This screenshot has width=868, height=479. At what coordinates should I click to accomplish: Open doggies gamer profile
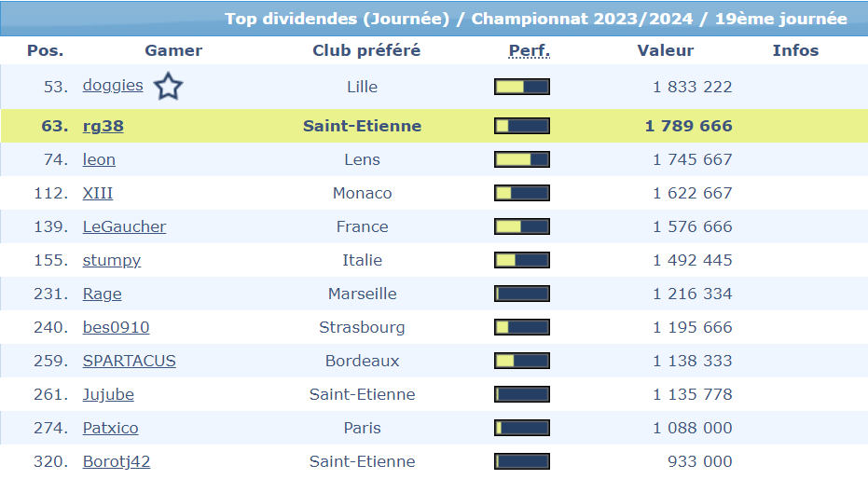[113, 86]
